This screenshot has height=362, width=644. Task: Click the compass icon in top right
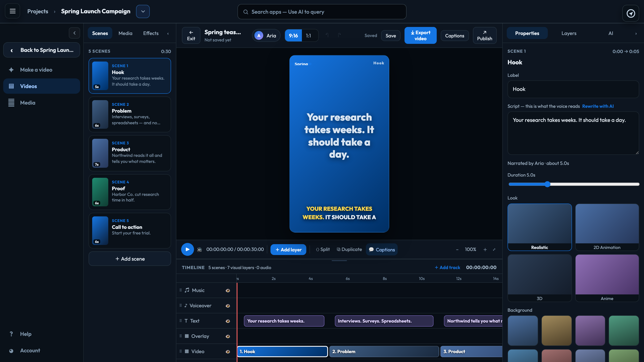631,13
